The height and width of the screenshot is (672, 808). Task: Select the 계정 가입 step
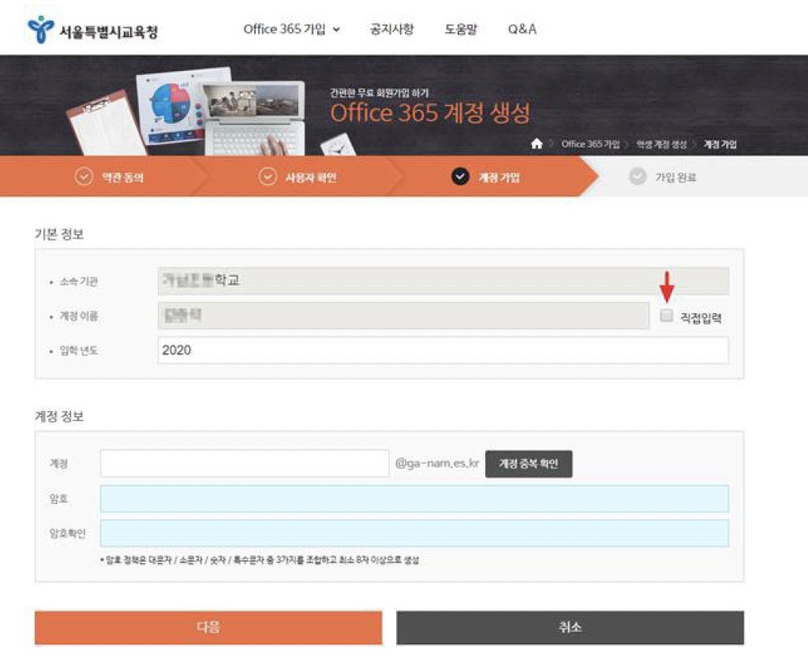coord(485,177)
